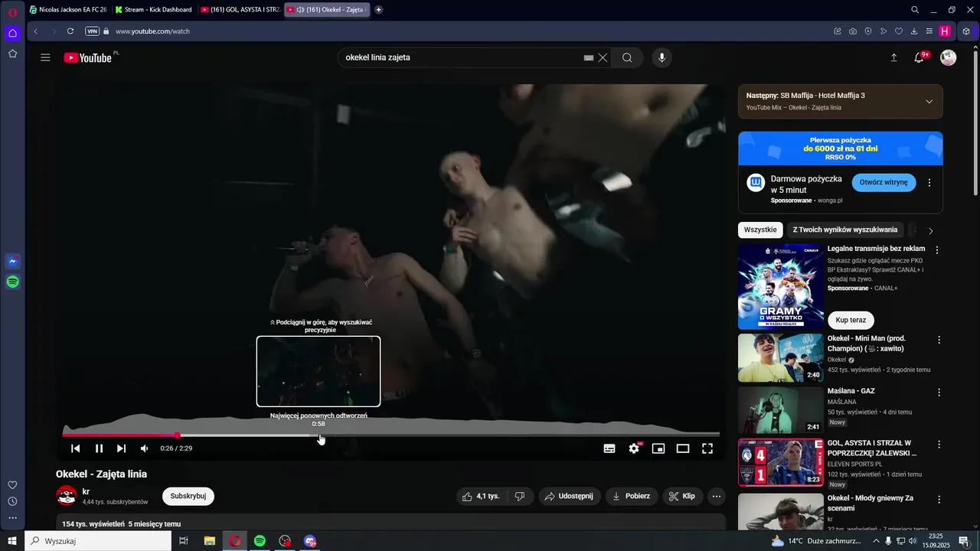This screenshot has width=980, height=551.
Task: Open the Windows Start menu
Action: pyautogui.click(x=12, y=541)
